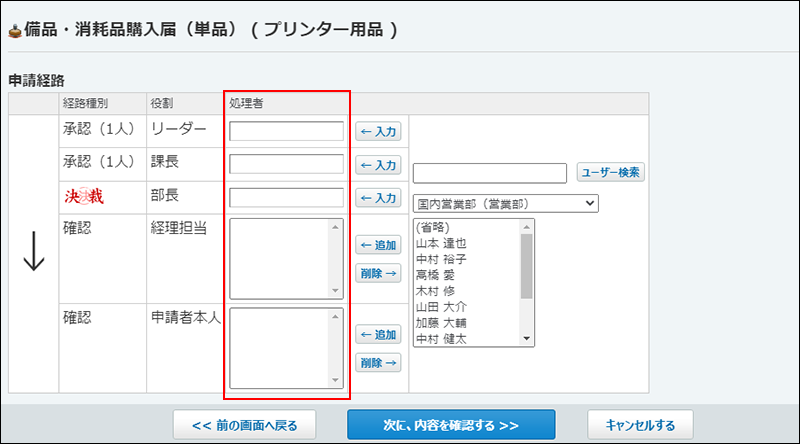Click the 経路種別 column header
Screen dimensions: 800x444
[x=85, y=103]
